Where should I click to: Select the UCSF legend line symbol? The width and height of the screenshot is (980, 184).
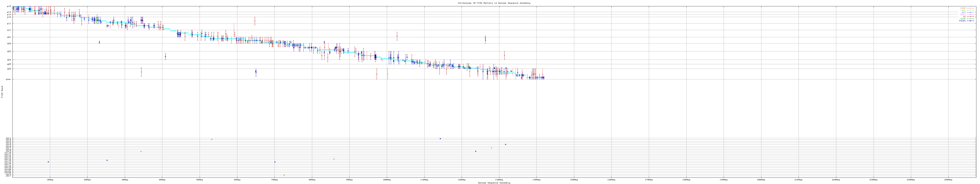(970, 19)
